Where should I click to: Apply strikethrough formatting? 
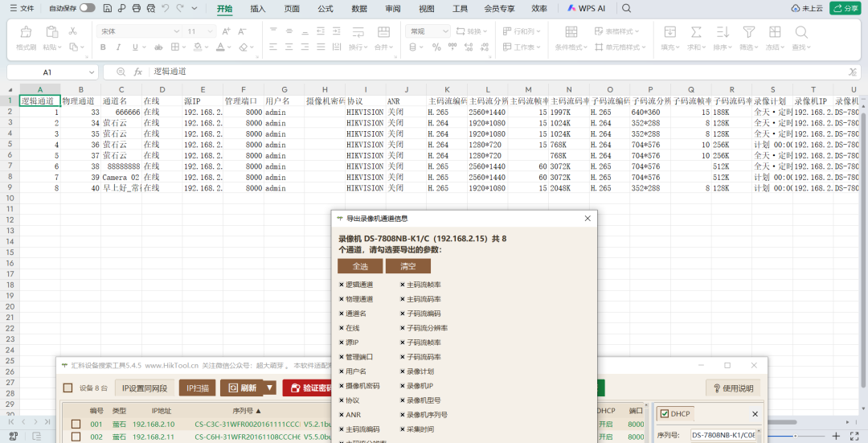[158, 47]
